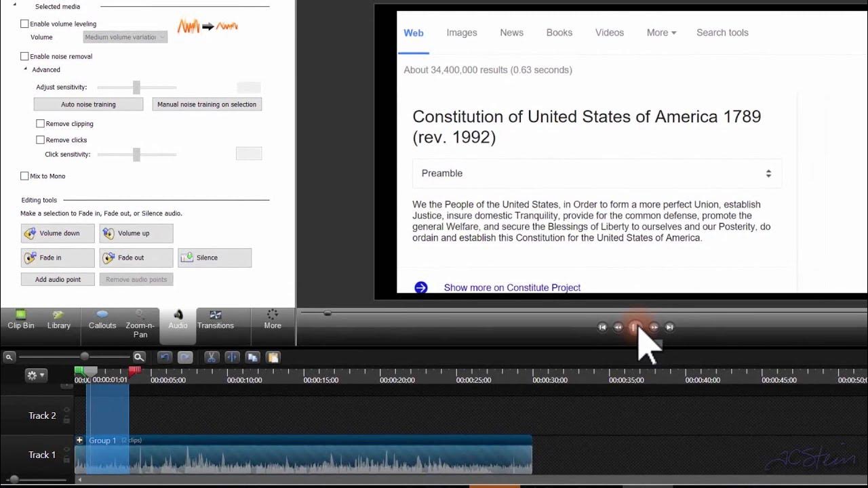
Task: Select the News search tab
Action: click(511, 33)
